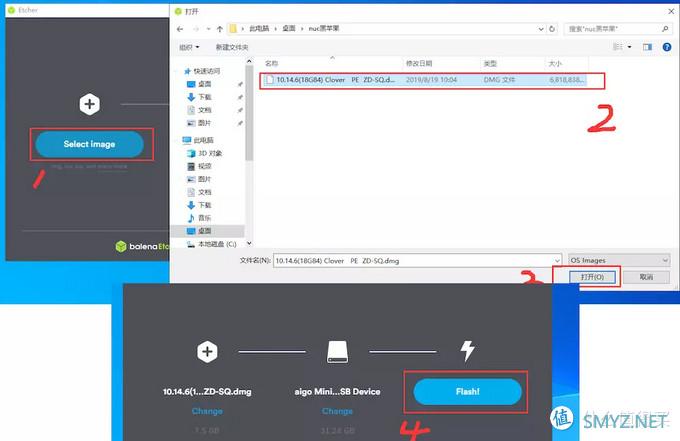Click the sidebar vertical scrollbar thumb

pyautogui.click(x=249, y=113)
